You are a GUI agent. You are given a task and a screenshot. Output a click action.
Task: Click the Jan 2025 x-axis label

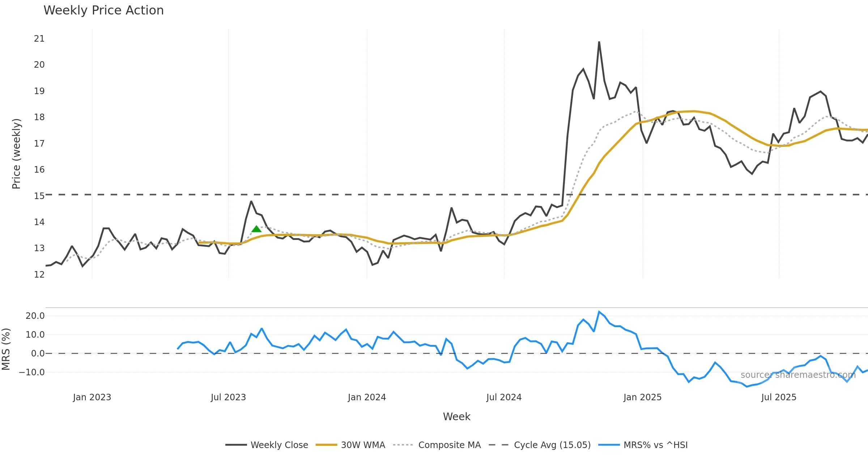(x=642, y=397)
